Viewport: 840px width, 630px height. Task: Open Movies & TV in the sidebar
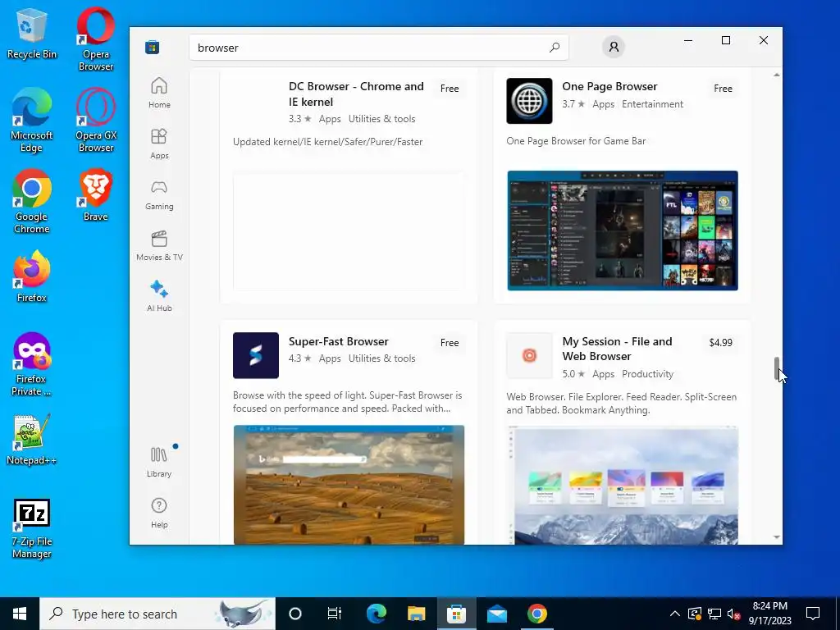(x=159, y=246)
